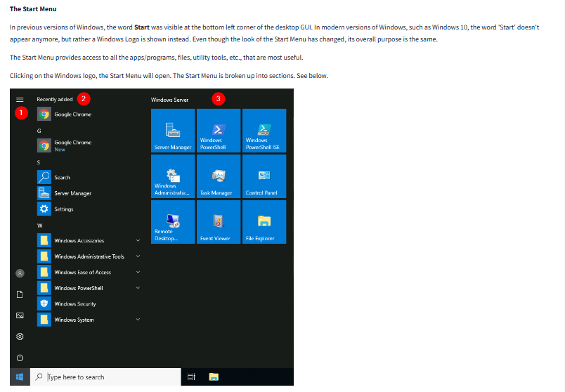The image size is (565, 392).
Task: Click the Pictures icon in Start sidebar
Action: (x=20, y=315)
